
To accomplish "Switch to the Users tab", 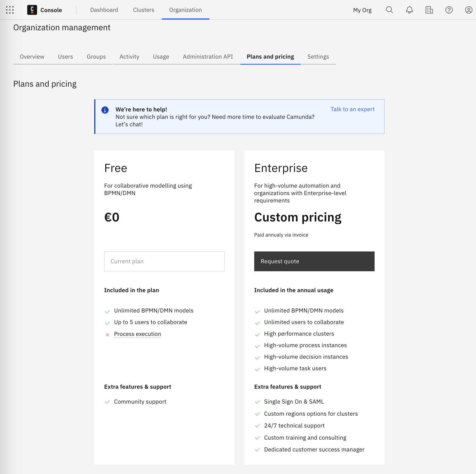I will click(x=65, y=57).
